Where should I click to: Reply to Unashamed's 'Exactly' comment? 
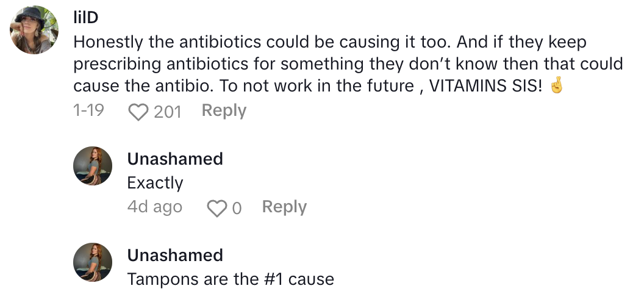(x=284, y=207)
